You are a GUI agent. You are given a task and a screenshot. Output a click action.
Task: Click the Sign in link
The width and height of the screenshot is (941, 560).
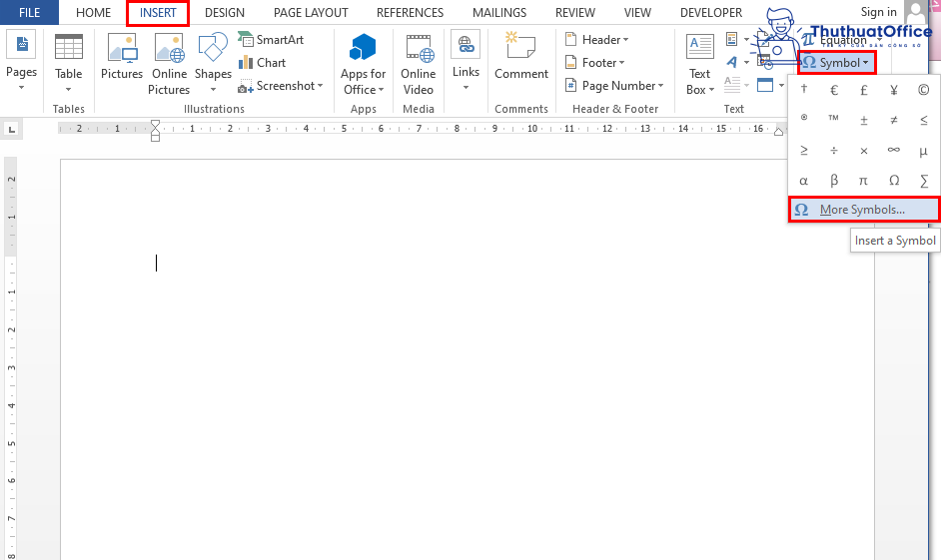coord(878,12)
